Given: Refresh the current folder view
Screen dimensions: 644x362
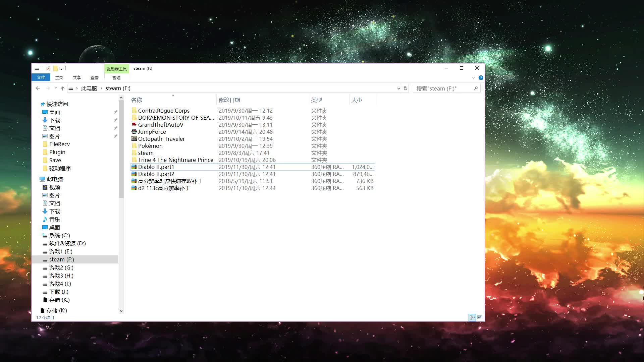Looking at the screenshot, I should 406,88.
